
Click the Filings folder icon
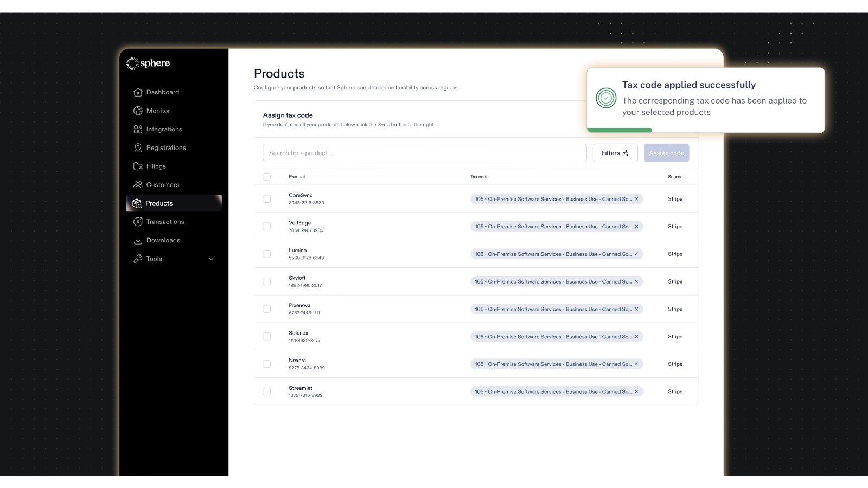pyautogui.click(x=138, y=166)
